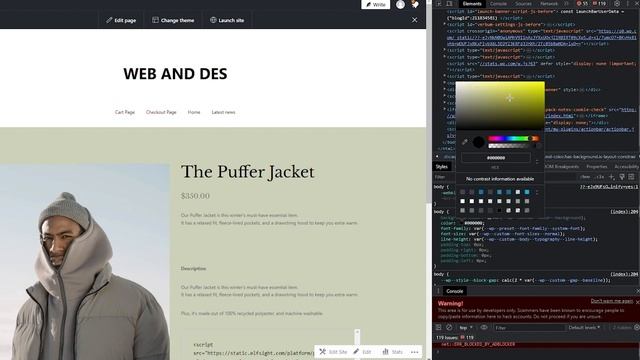Toggle the computed styles sidebar icon

[631, 177]
